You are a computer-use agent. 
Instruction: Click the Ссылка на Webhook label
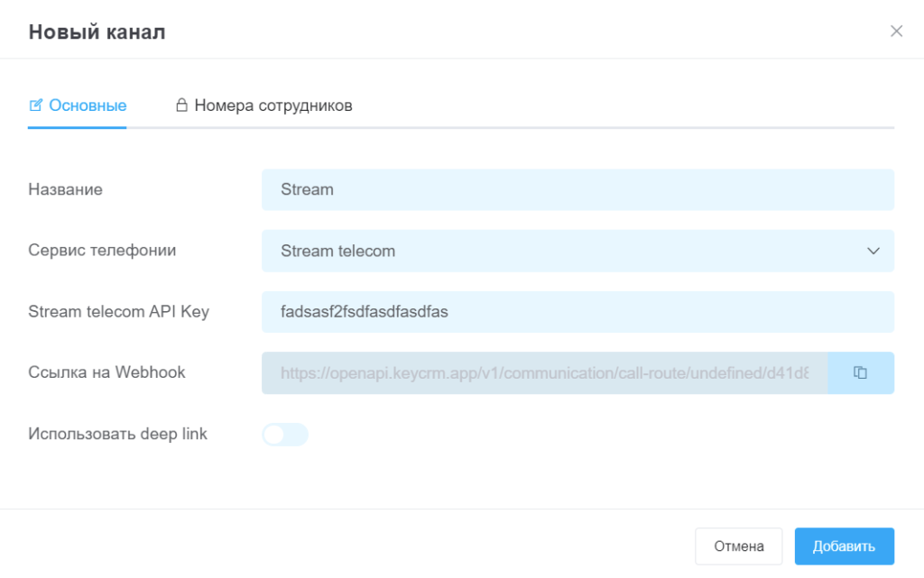(x=106, y=372)
